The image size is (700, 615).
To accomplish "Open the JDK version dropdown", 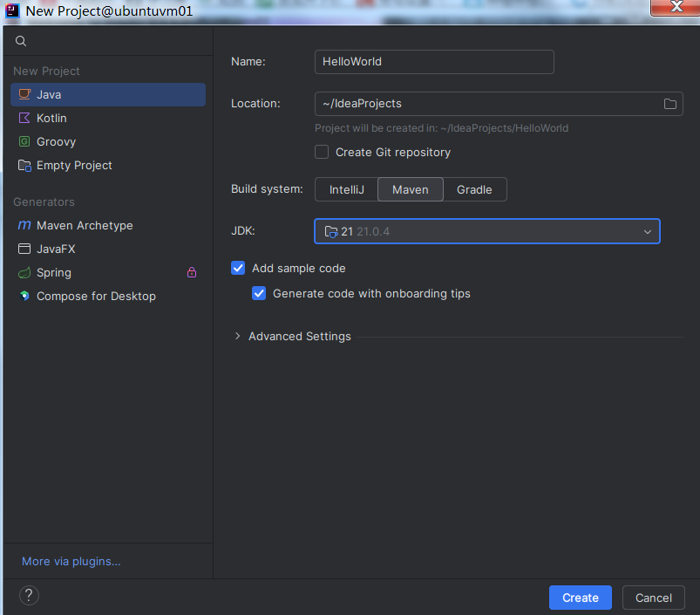I will 487,231.
